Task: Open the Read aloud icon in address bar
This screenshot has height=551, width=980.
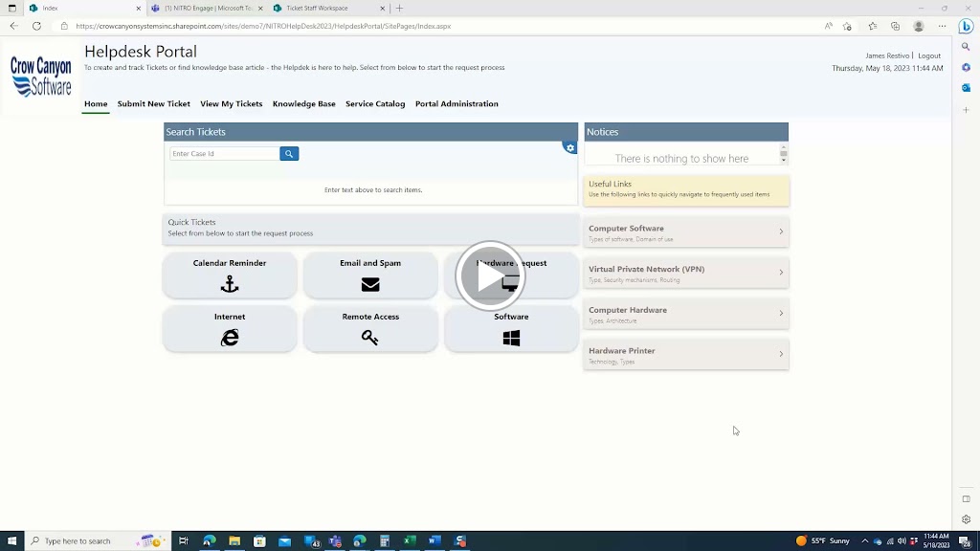Action: (828, 26)
